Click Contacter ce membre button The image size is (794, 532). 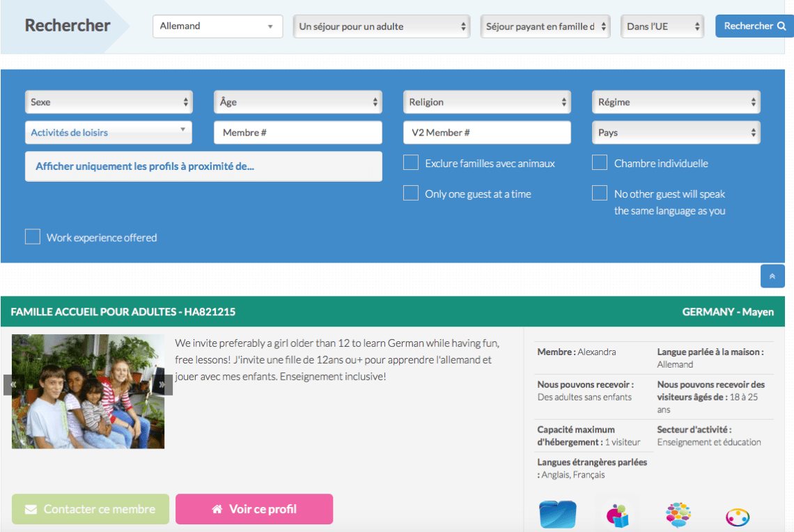(91, 509)
